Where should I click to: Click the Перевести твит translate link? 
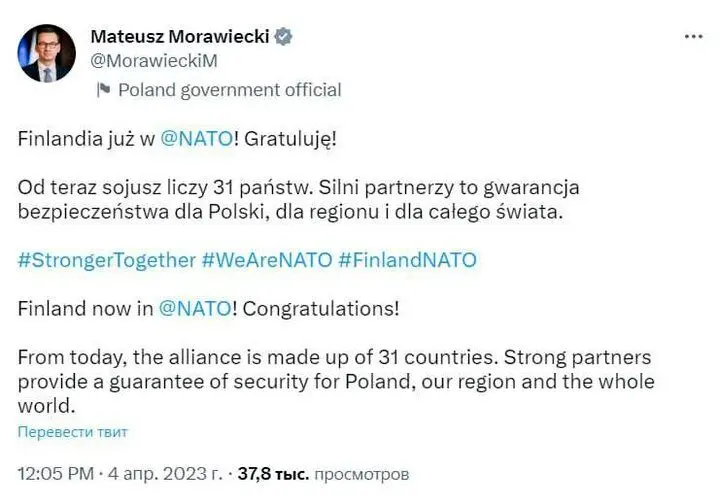(x=72, y=432)
